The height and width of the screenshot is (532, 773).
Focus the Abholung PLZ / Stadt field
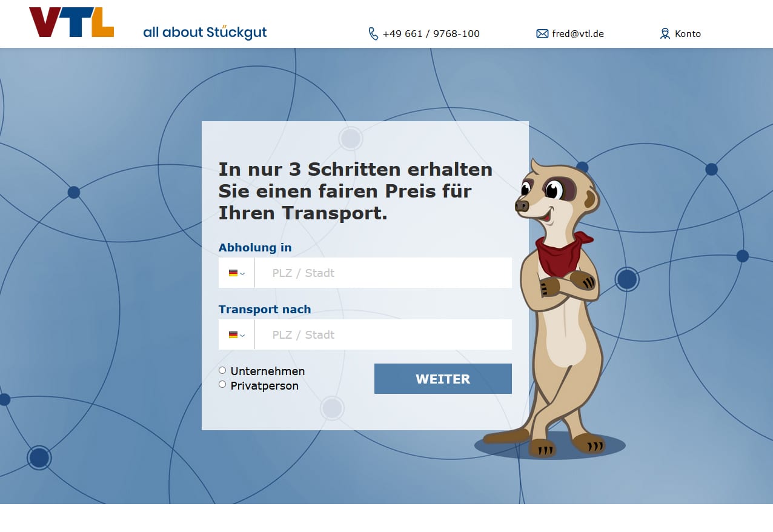click(x=383, y=273)
